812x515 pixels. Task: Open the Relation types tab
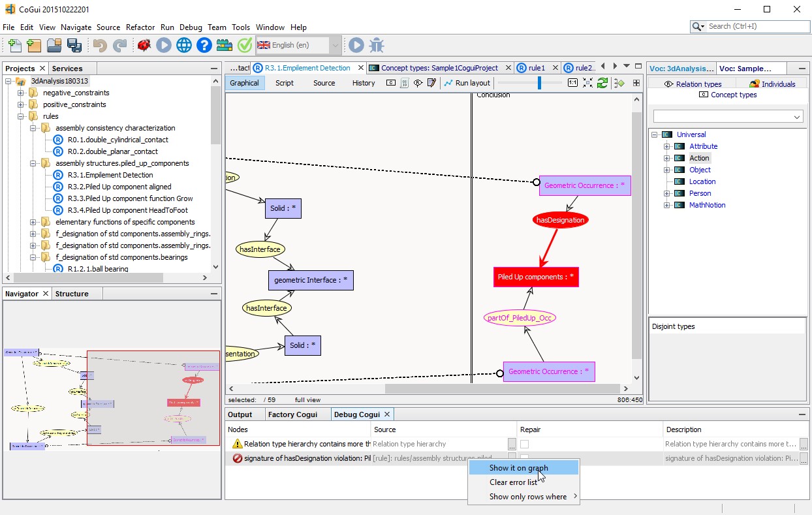[693, 84]
